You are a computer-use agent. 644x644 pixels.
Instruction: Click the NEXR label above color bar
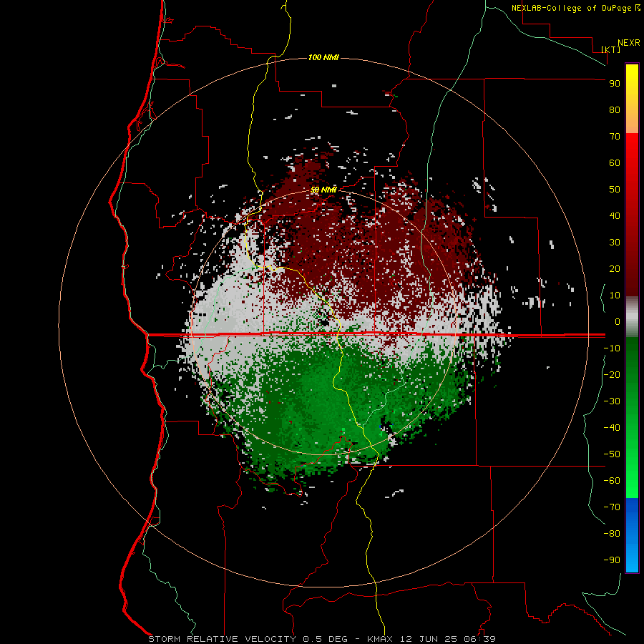click(x=629, y=43)
